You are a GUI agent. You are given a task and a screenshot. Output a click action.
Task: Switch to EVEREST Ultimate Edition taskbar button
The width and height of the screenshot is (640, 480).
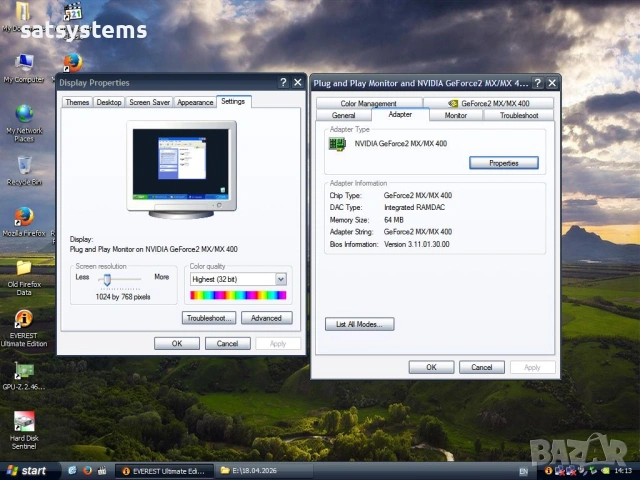(x=164, y=471)
